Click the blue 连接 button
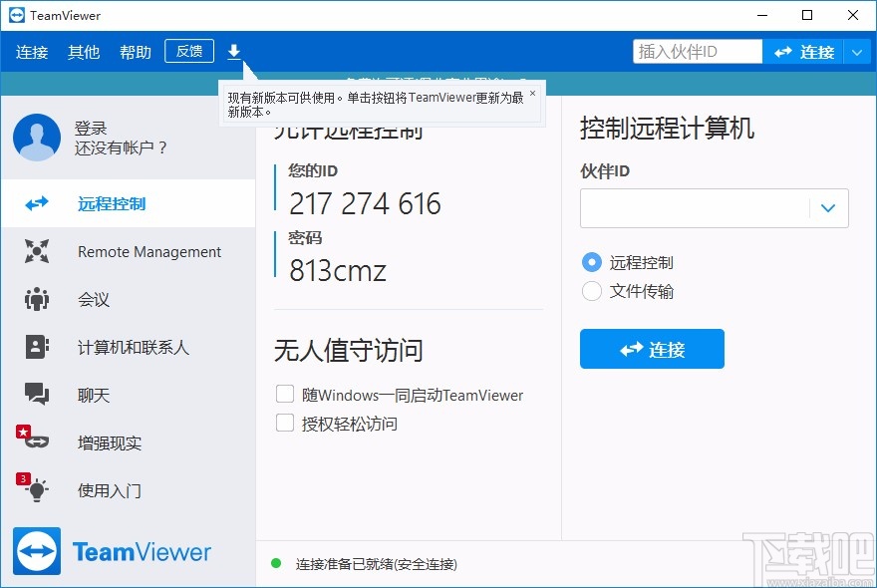The height and width of the screenshot is (588, 877). coord(652,349)
